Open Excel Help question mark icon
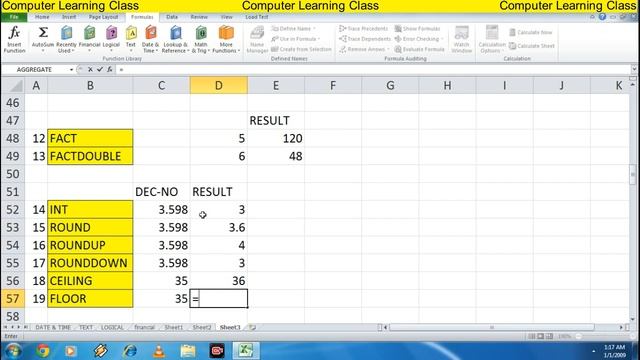640x360 pixels. pos(602,17)
